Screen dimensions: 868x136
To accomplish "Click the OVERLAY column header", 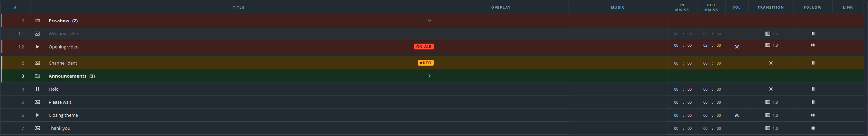I will pos(501,7).
